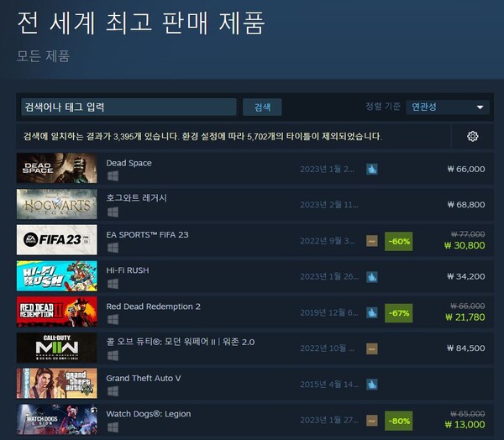Select Hi-Fi RUSH thumbnail image

point(56,275)
